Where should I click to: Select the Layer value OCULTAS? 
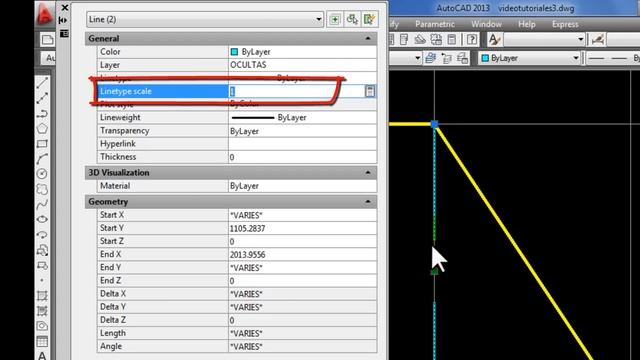coord(248,65)
